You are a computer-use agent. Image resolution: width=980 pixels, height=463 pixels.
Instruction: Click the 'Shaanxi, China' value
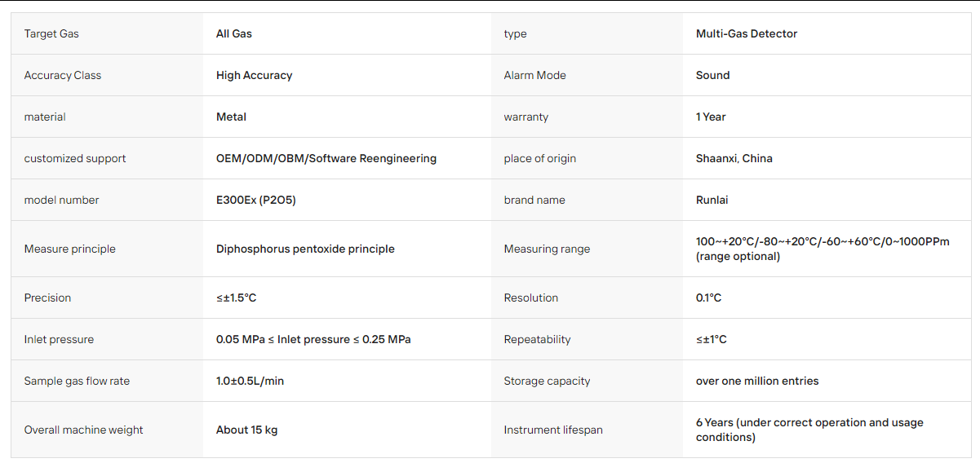(x=734, y=158)
